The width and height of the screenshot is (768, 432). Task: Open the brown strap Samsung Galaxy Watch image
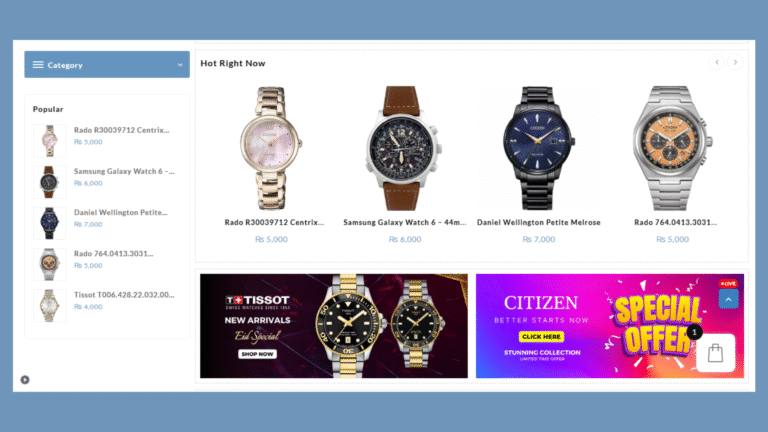tap(404, 148)
